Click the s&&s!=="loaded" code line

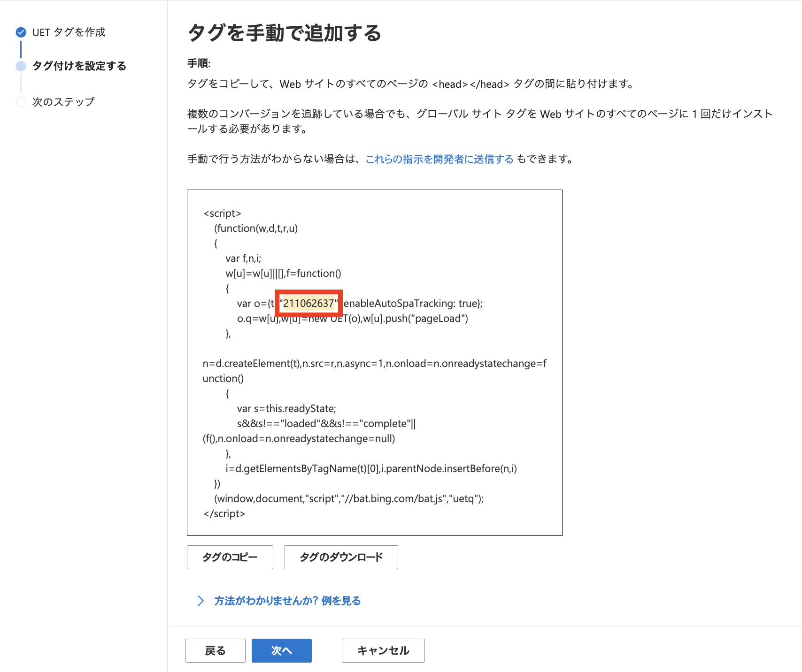(326, 424)
